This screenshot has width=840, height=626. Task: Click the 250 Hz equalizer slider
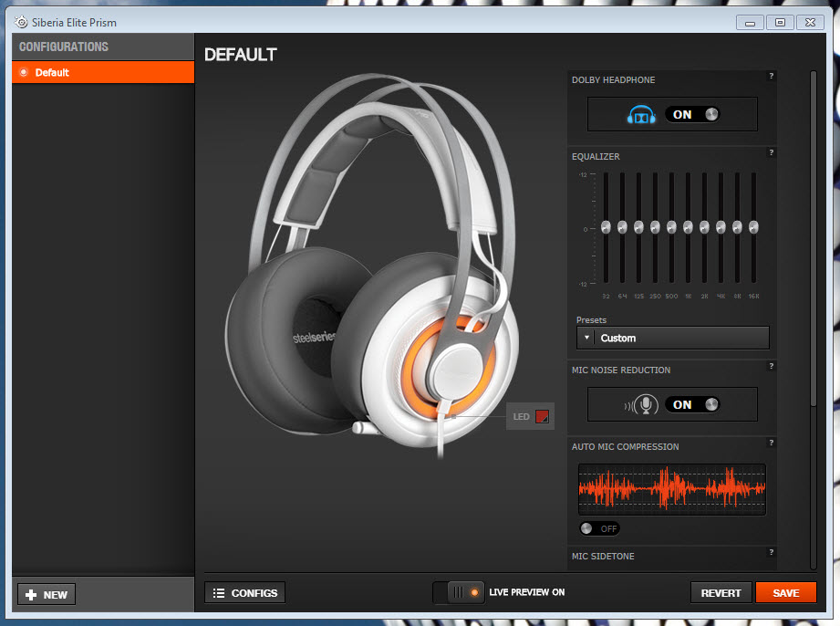click(x=655, y=228)
